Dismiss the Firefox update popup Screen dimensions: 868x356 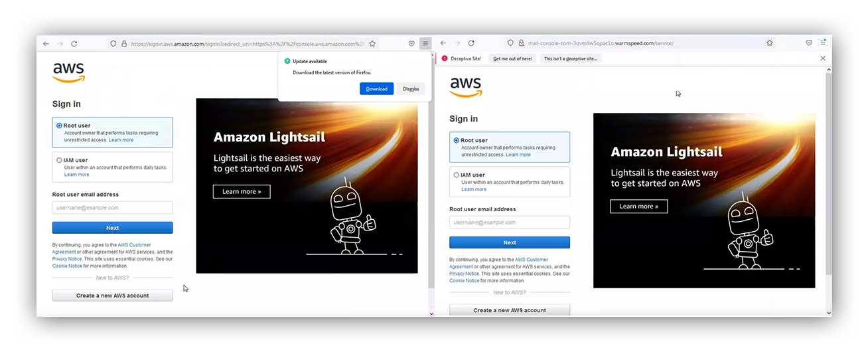411,89
